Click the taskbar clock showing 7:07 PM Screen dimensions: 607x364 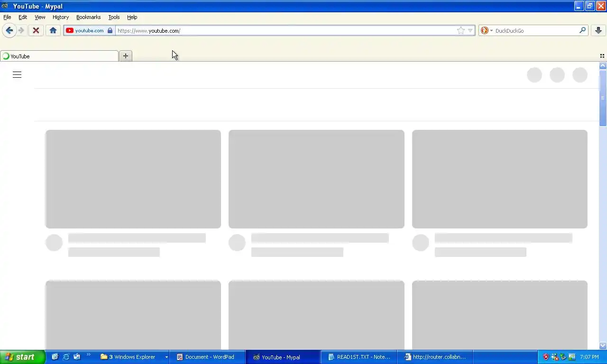point(589,357)
